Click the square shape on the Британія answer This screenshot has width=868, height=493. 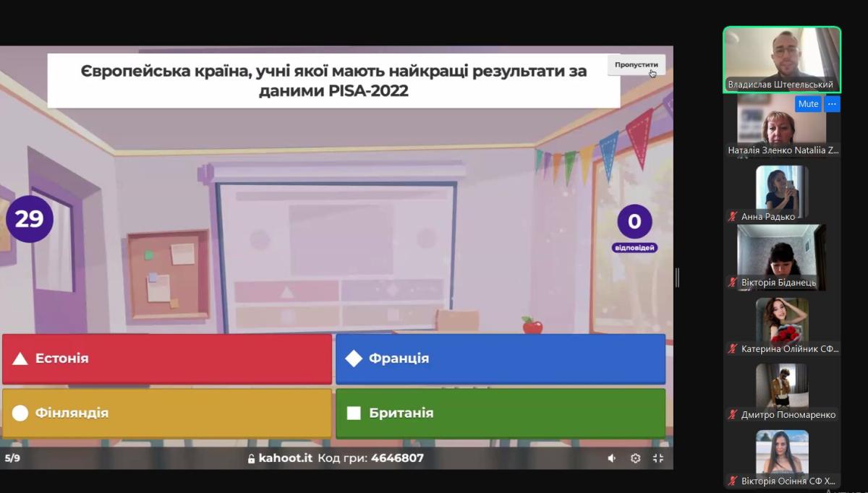tap(354, 413)
